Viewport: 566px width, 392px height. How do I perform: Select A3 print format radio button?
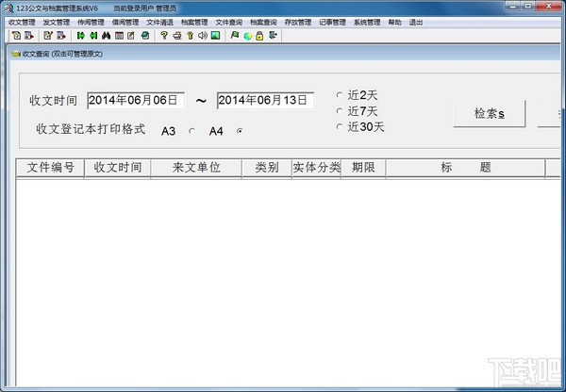[191, 131]
